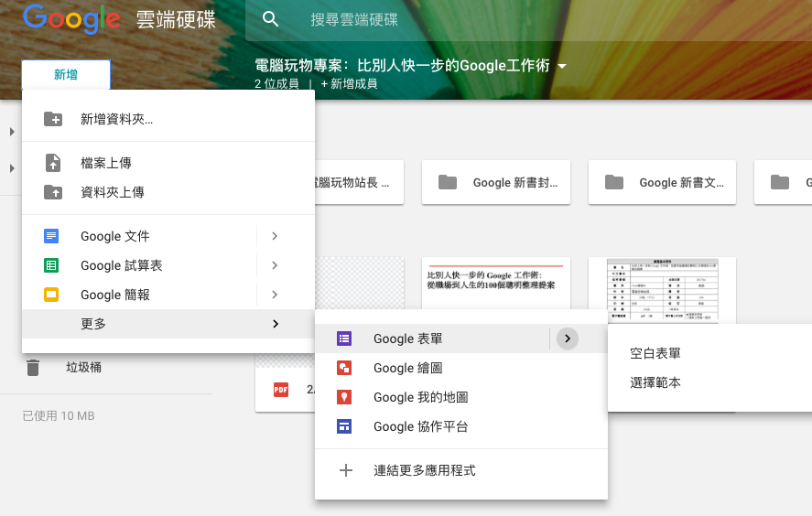Choose 資料夾上傳 from the menu
Screen dimensions: 812x516
pos(168,192)
